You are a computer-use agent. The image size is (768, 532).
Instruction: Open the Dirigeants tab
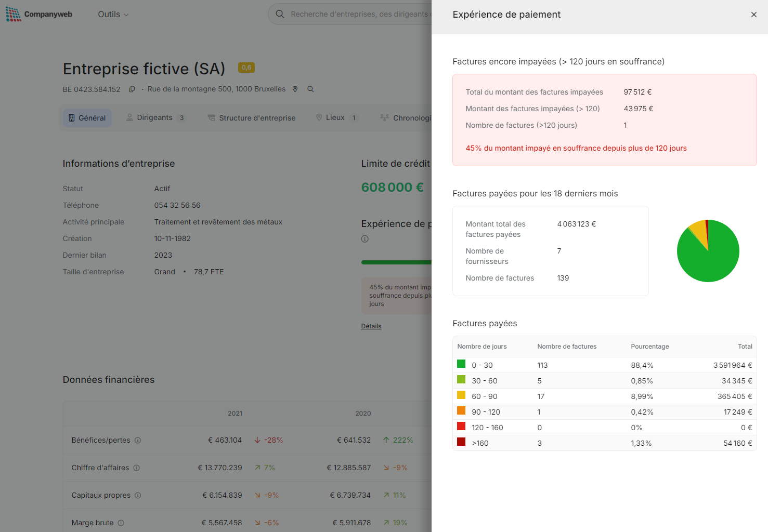[x=155, y=118]
